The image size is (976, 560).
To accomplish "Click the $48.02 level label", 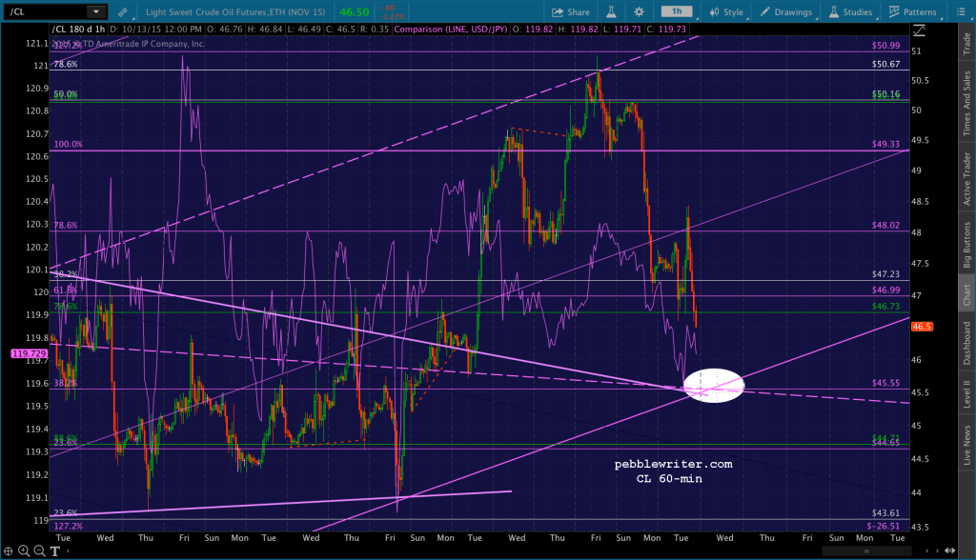I will [x=885, y=226].
